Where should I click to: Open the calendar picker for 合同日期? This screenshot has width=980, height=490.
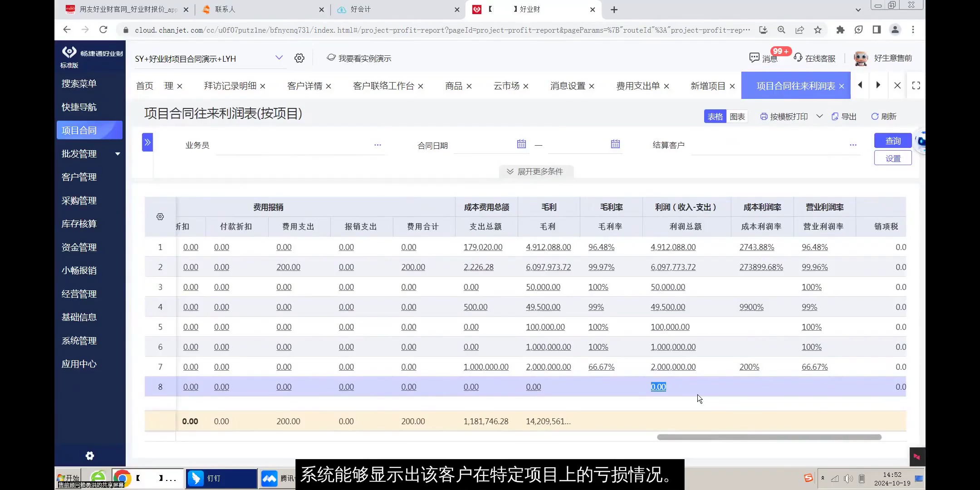click(x=520, y=144)
